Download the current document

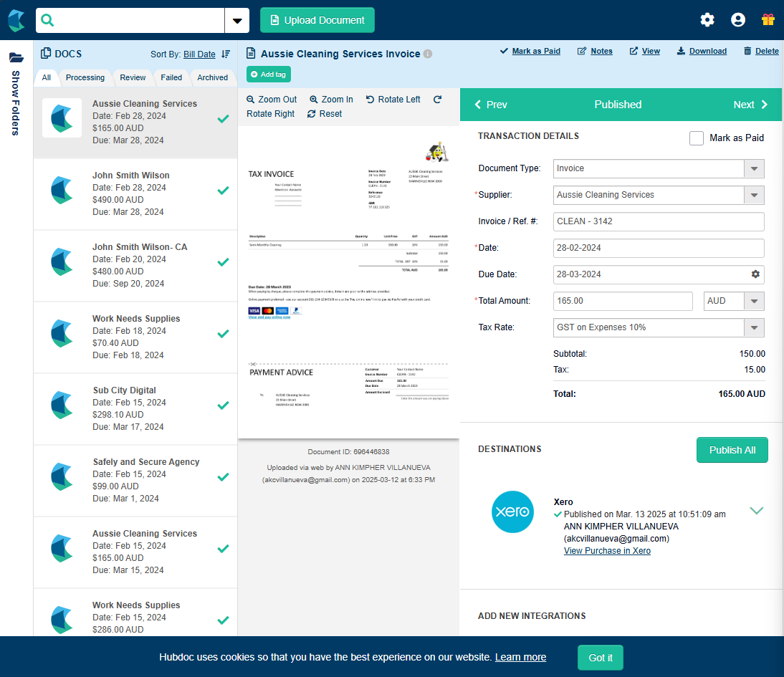(x=702, y=51)
